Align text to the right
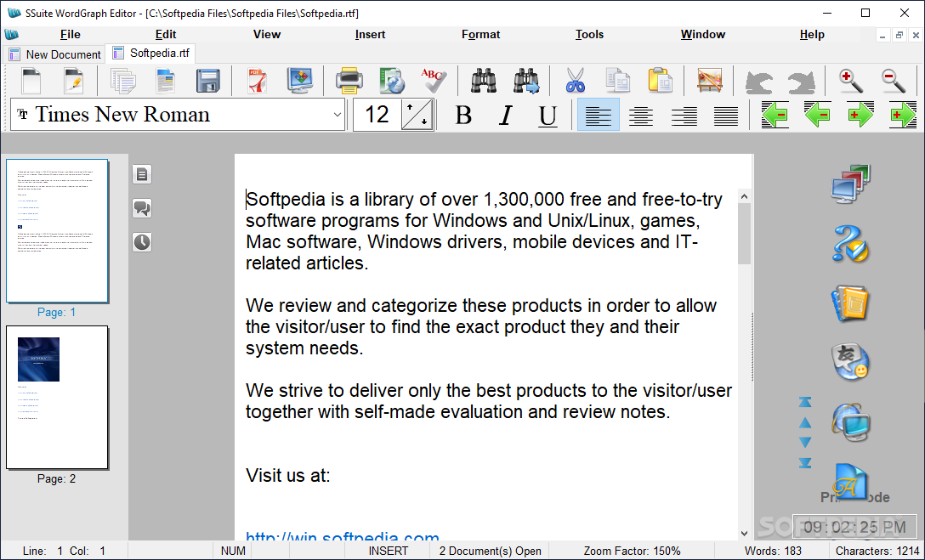This screenshot has width=925, height=560. tap(684, 115)
